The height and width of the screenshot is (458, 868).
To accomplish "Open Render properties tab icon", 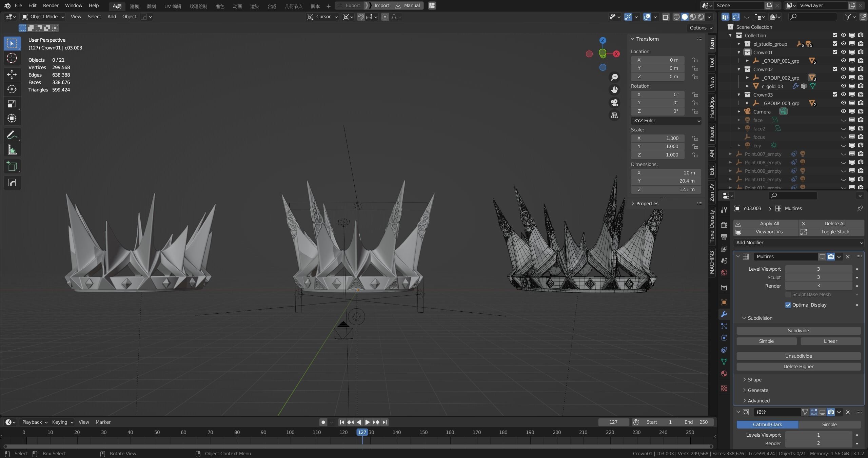I will click(x=724, y=225).
